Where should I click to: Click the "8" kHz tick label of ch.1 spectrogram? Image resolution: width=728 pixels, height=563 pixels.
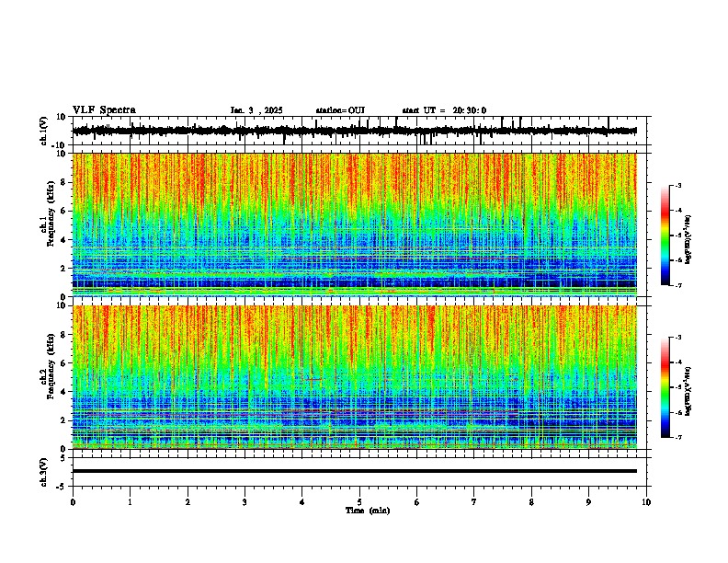(x=63, y=182)
